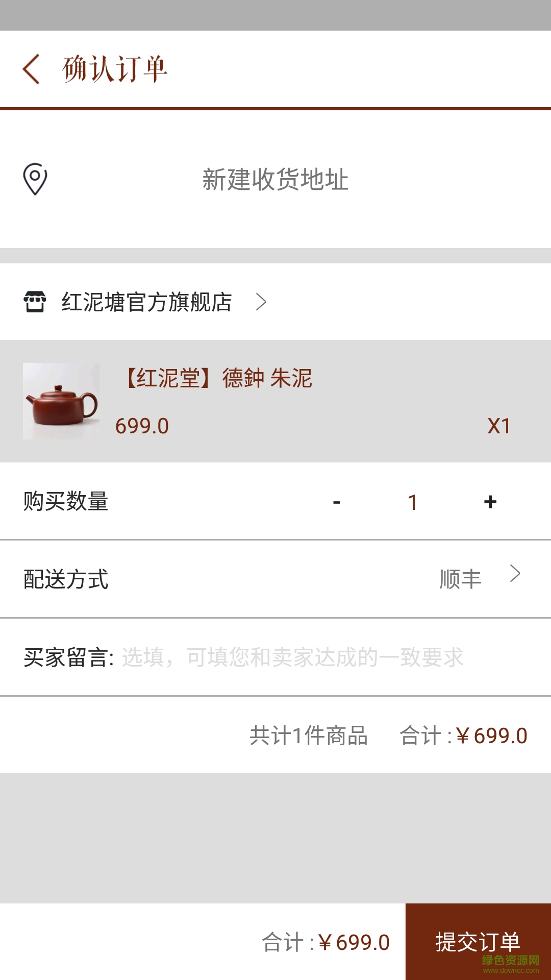Increase purchase quantity with plus
551x980 pixels.
490,502
